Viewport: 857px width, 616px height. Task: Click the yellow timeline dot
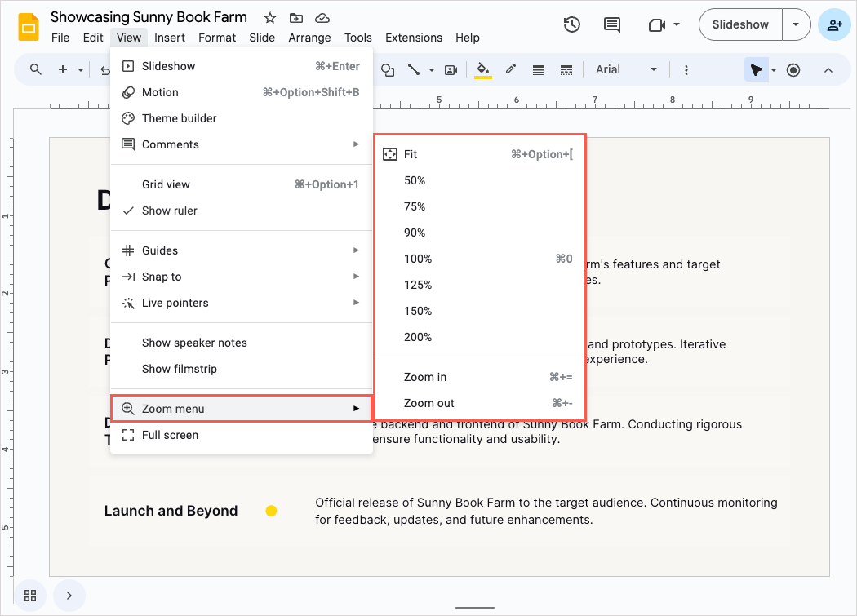click(271, 511)
